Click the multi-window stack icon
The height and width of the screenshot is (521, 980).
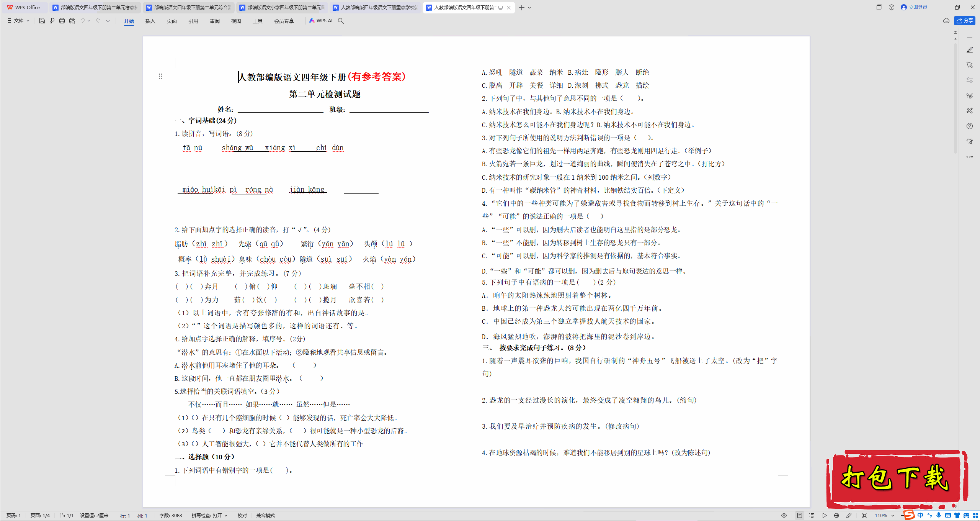click(x=879, y=7)
